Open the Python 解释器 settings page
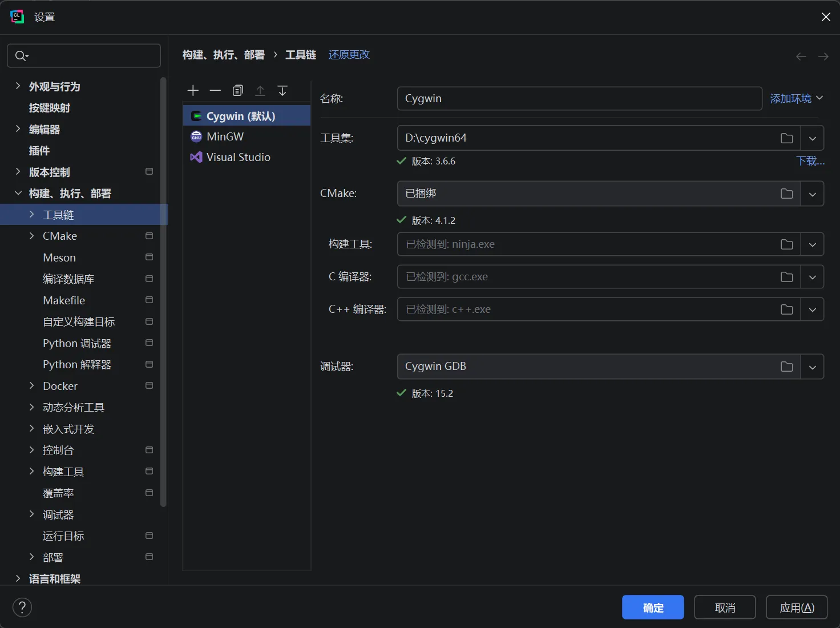The height and width of the screenshot is (628, 840). click(x=76, y=364)
